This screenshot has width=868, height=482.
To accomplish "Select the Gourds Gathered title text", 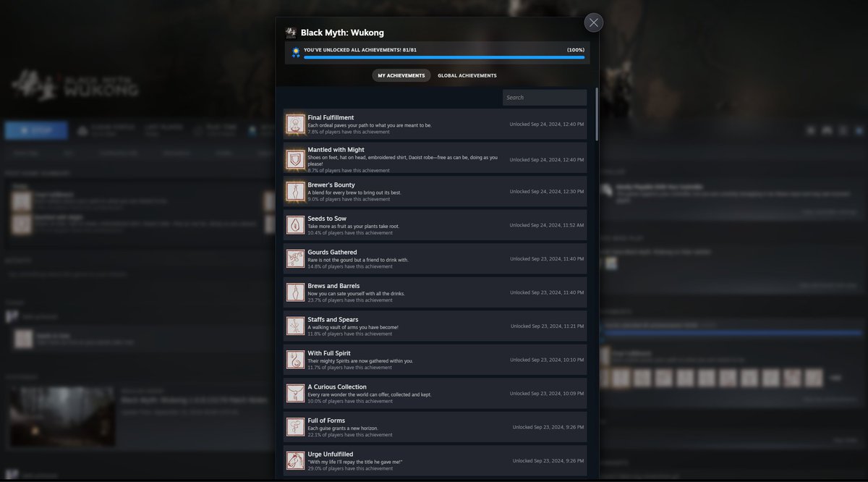I will tap(332, 252).
